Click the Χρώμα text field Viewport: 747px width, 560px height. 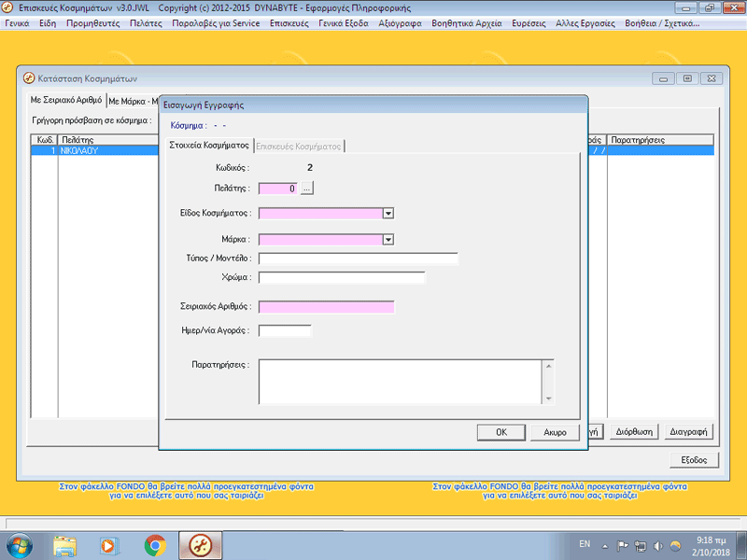pyautogui.click(x=342, y=277)
